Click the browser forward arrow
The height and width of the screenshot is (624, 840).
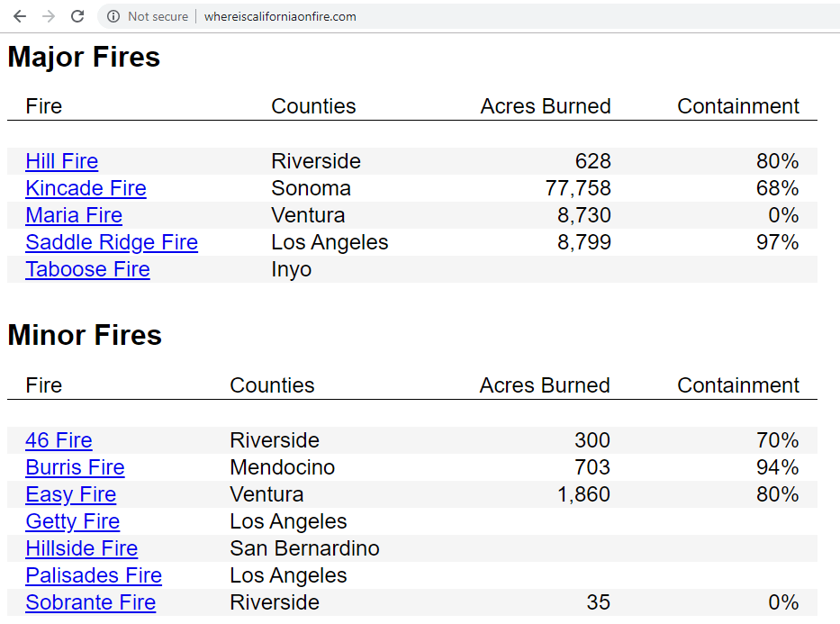pyautogui.click(x=49, y=16)
